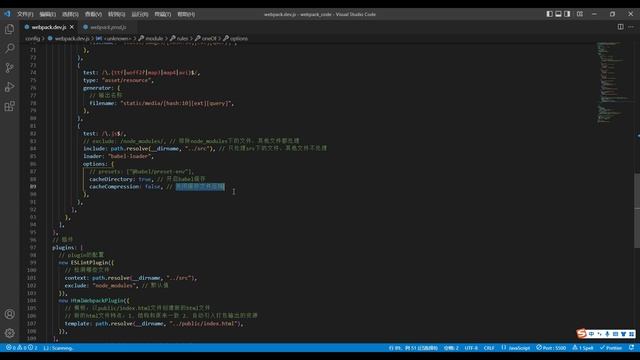Click the webpack.prod.js tab file icon
The image size is (640, 360).
85,27
